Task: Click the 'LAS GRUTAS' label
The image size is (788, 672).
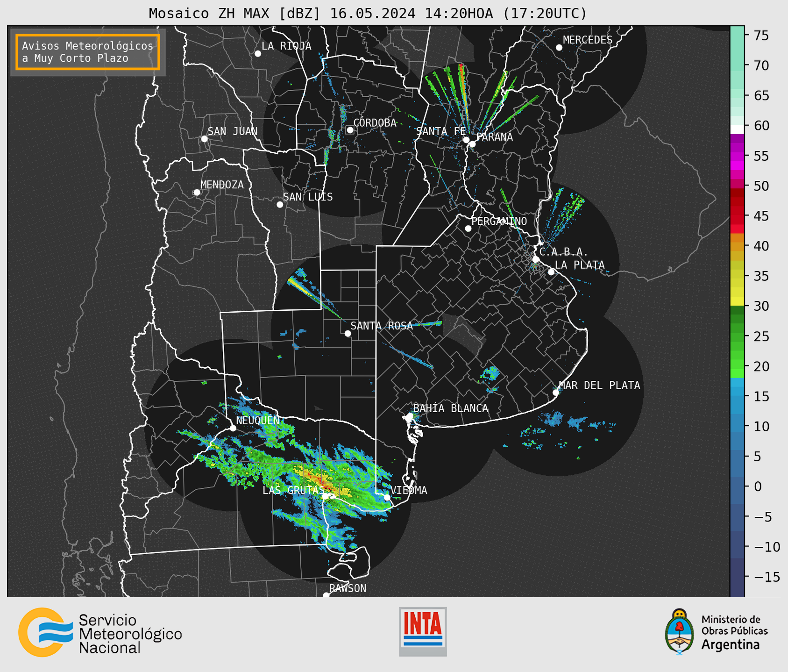Action: click(293, 490)
